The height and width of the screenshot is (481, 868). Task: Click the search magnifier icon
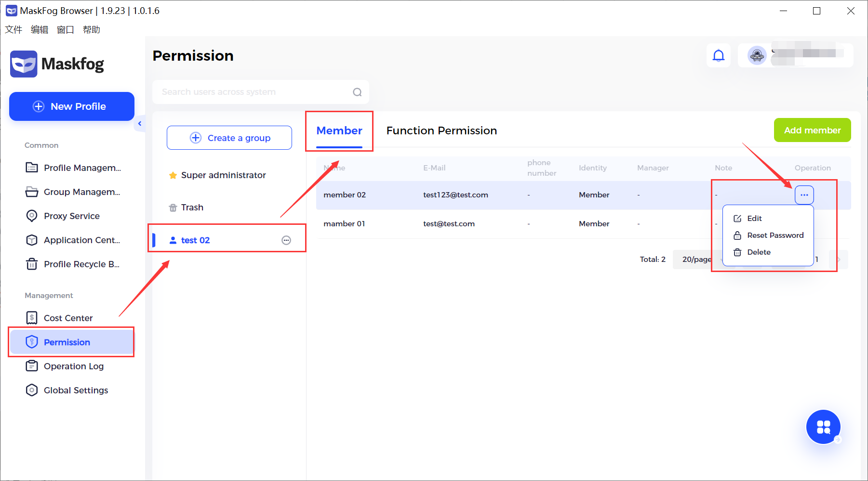click(x=357, y=92)
